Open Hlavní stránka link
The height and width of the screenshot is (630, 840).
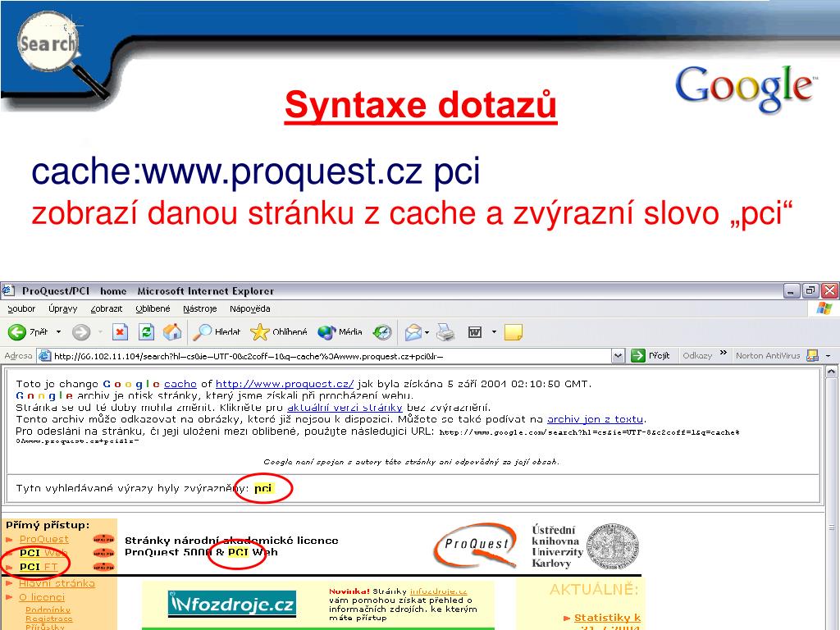pyautogui.click(x=57, y=583)
